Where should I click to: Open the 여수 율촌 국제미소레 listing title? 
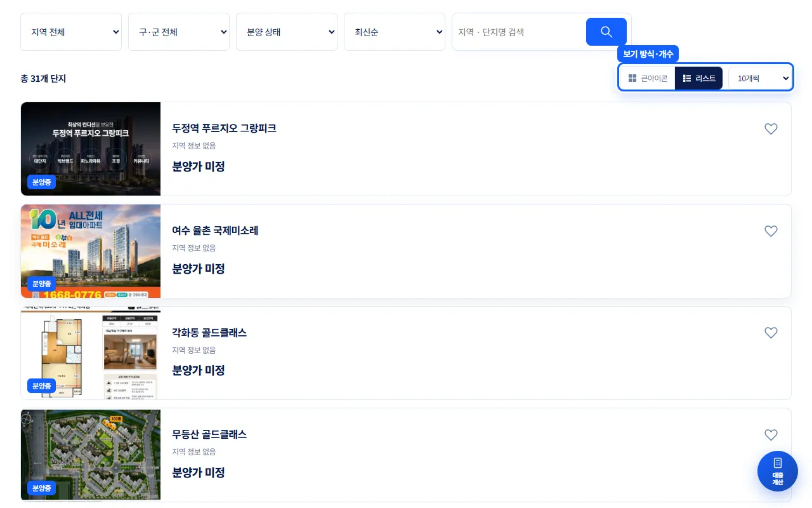216,231
